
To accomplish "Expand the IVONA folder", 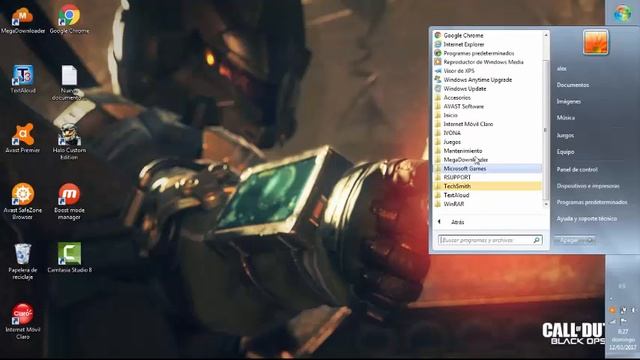I will click(488, 133).
